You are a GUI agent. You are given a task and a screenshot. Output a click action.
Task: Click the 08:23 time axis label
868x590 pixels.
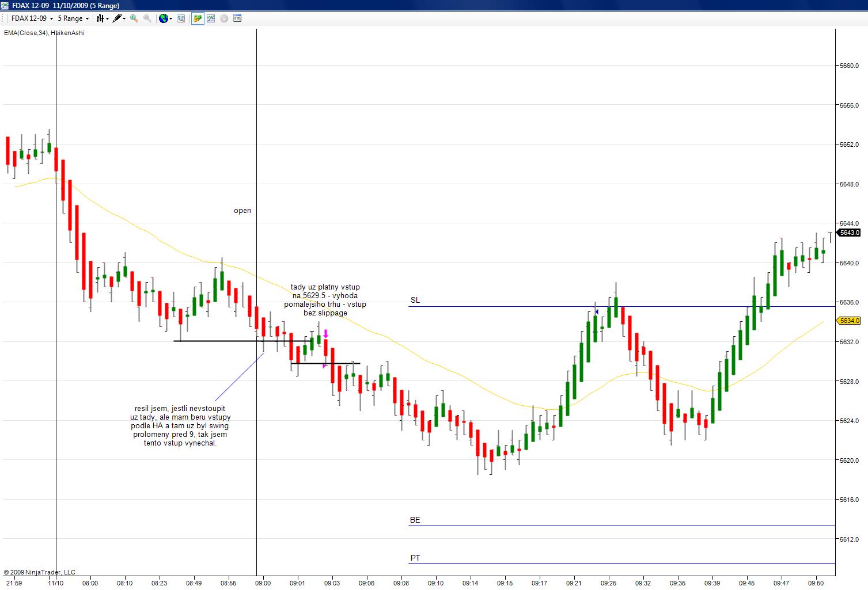[159, 583]
